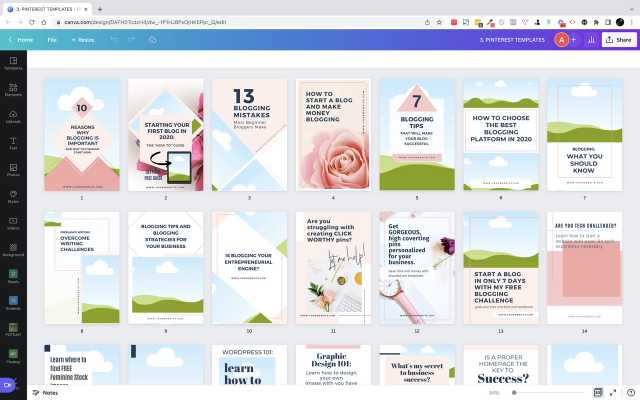Open the Templates panel in sidebar
This screenshot has width=640, height=400.
click(13, 63)
